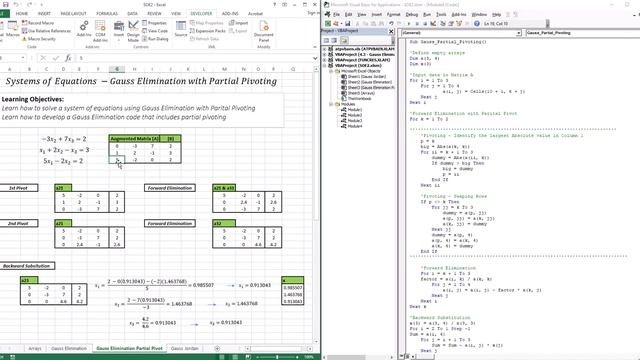This screenshot has height=360, width=640.
Task: Open Macro Security settings
Action: click(39, 39)
